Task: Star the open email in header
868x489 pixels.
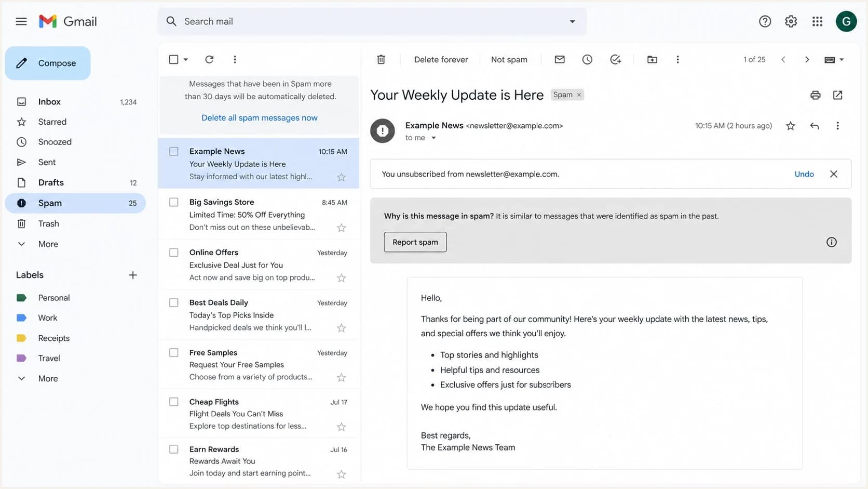Action: [x=791, y=126]
